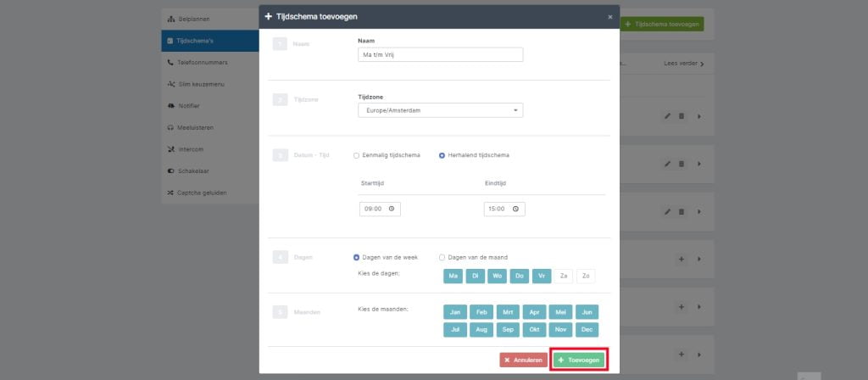The height and width of the screenshot is (380, 868).
Task: Select the Herhalend tijdschema radio button
Action: tap(442, 156)
